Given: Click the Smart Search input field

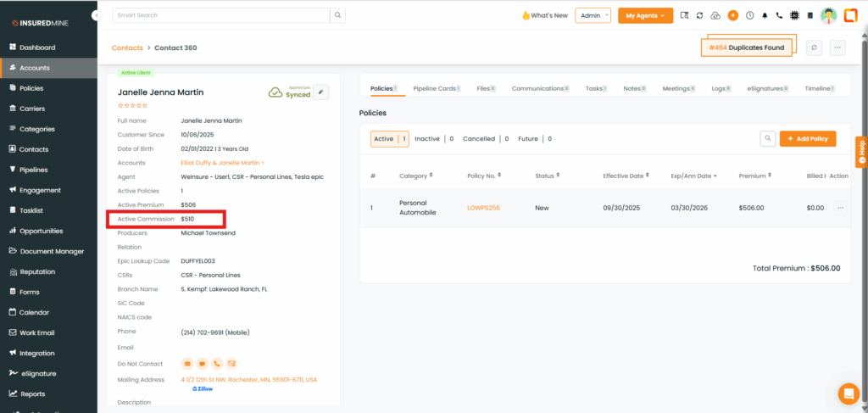Looking at the screenshot, I should 220,15.
